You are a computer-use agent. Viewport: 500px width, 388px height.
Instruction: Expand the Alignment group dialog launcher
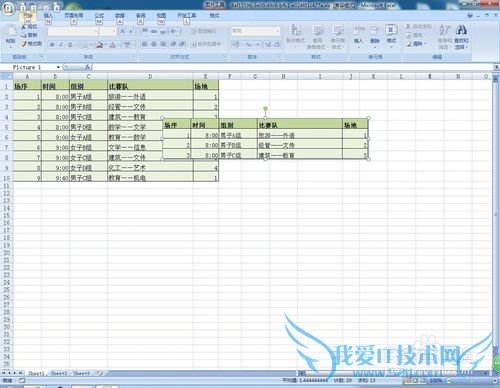(225, 57)
